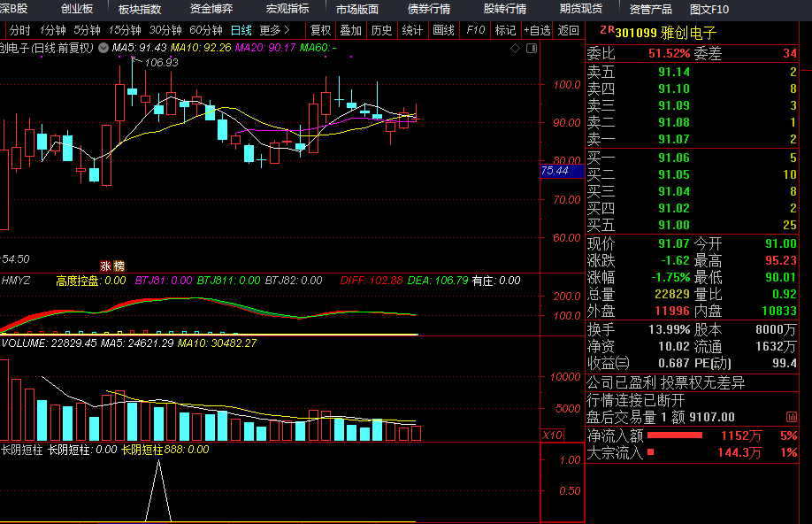Image resolution: width=812 pixels, height=524 pixels.
Task: Click the panel layout icon at chart top-right
Action: (532, 48)
